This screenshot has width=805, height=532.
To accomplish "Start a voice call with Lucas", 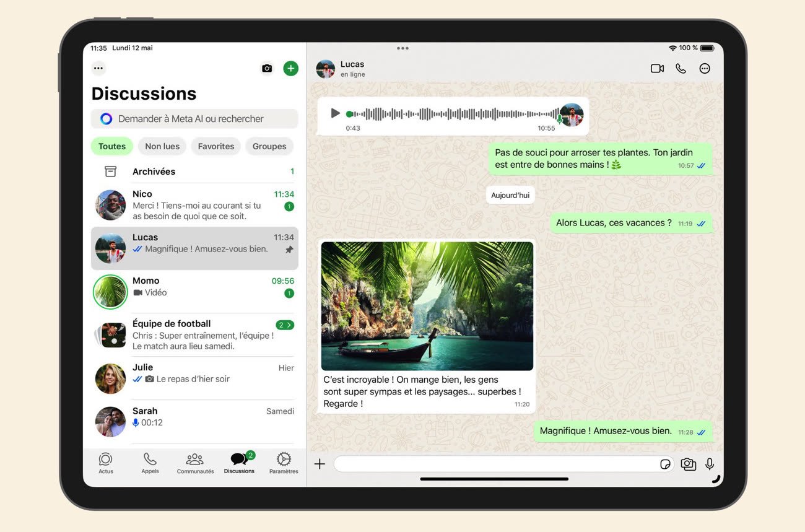I will click(681, 69).
